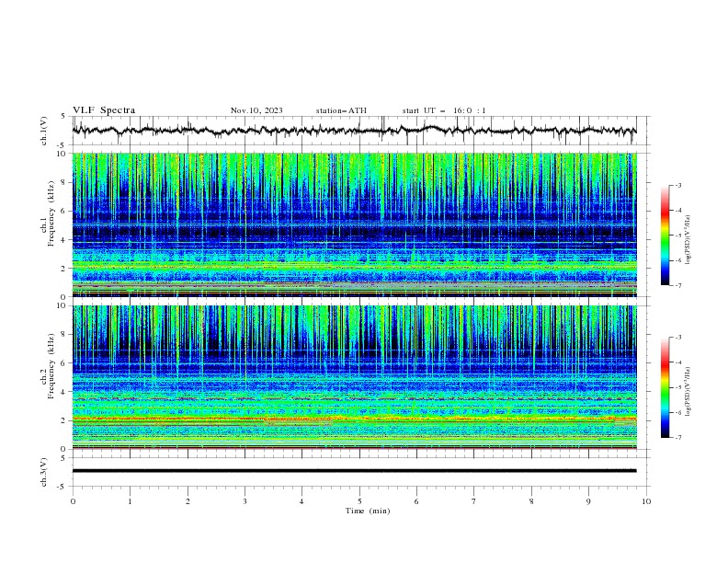Click the ch.1 spectrogram color scale bar

(x=665, y=236)
